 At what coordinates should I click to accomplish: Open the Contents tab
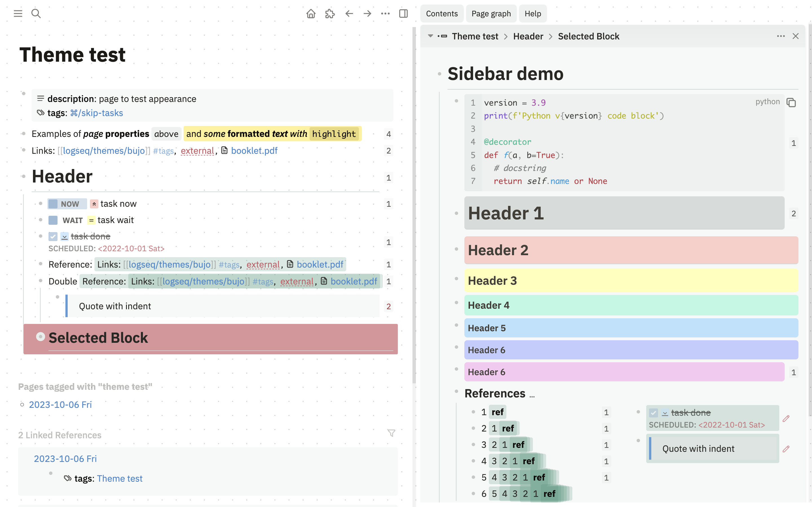(x=442, y=14)
